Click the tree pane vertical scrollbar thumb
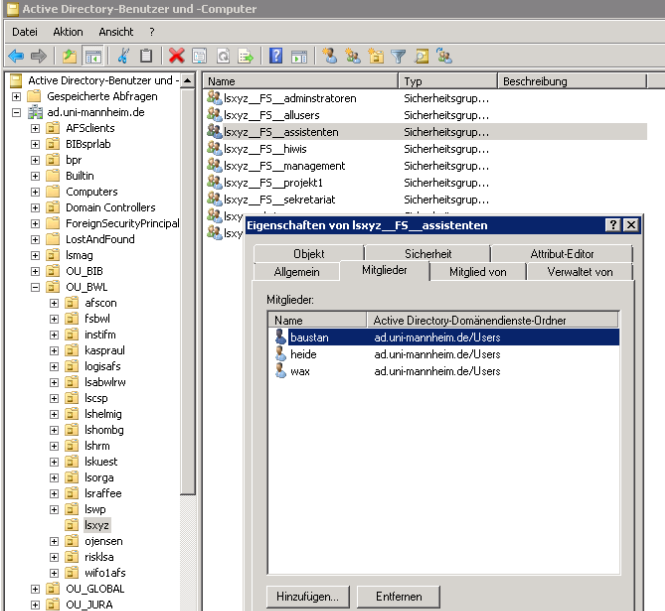 (187, 291)
